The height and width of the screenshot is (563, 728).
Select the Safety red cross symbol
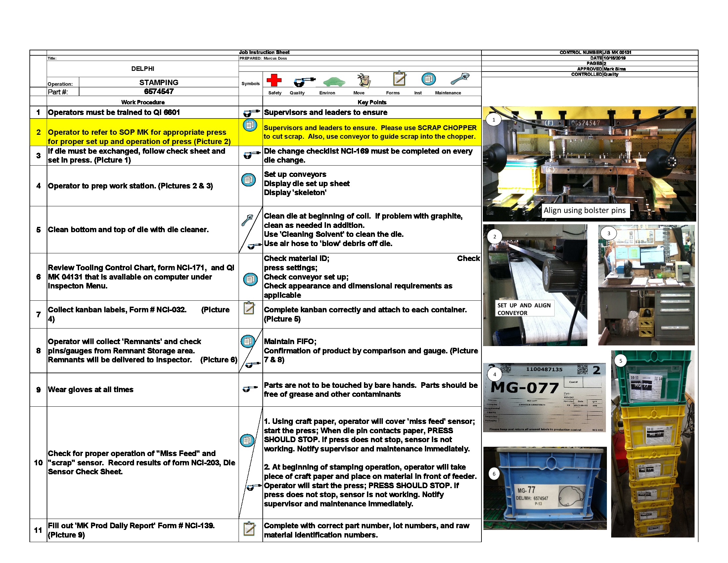pyautogui.click(x=275, y=80)
